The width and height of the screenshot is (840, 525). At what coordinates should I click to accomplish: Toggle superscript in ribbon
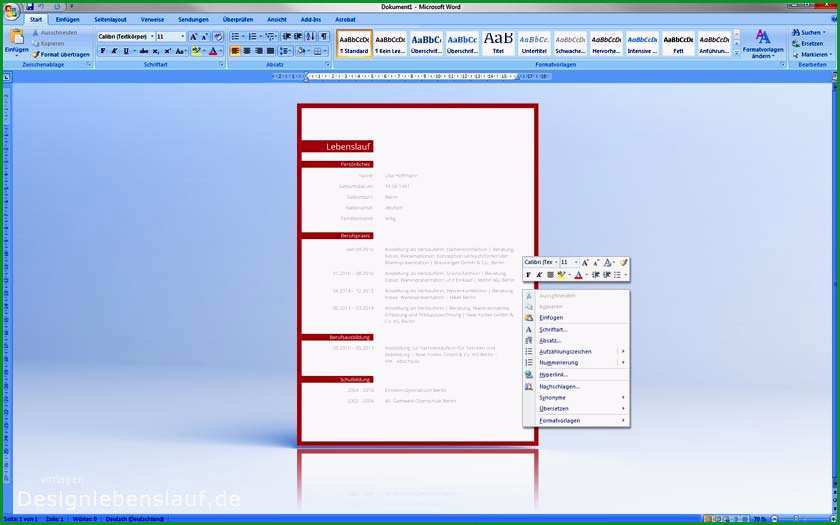pos(167,51)
